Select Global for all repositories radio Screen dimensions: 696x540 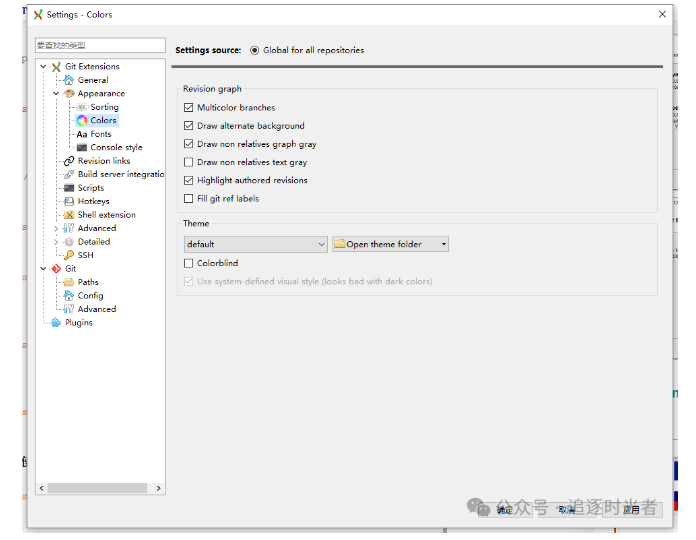(x=254, y=51)
